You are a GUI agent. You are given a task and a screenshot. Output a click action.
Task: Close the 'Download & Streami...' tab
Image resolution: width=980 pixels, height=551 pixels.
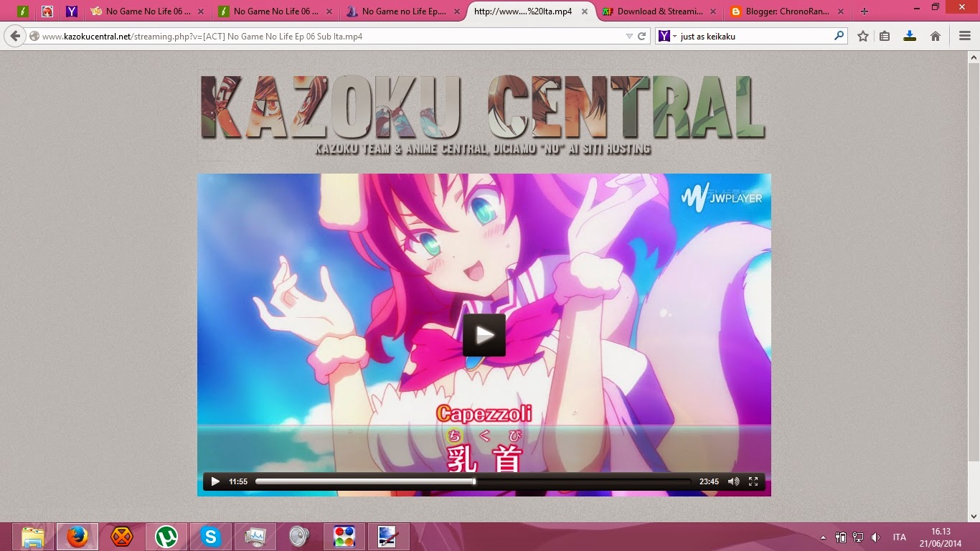[x=712, y=11]
